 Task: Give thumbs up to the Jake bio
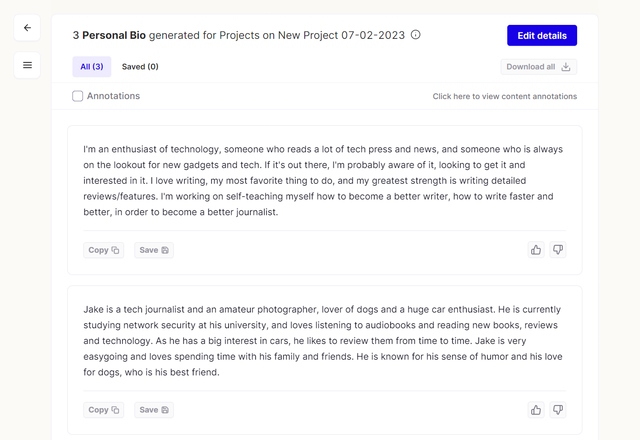pyautogui.click(x=536, y=410)
